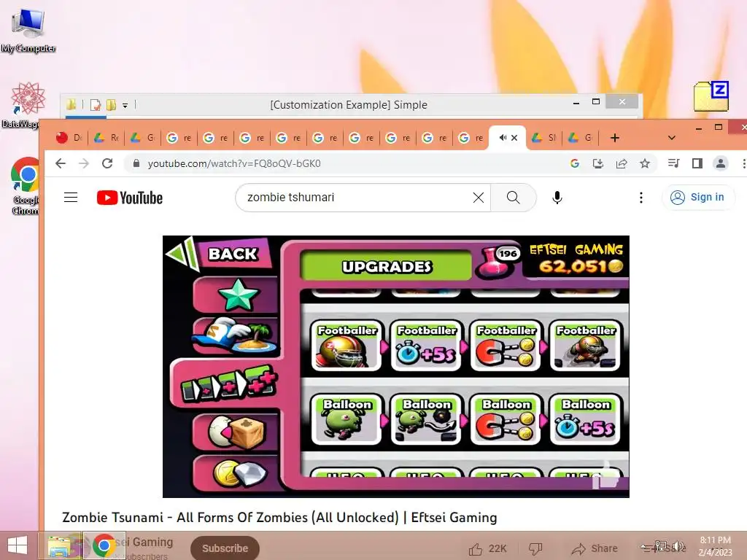Like the video with thumbs up 22K

pyautogui.click(x=487, y=548)
